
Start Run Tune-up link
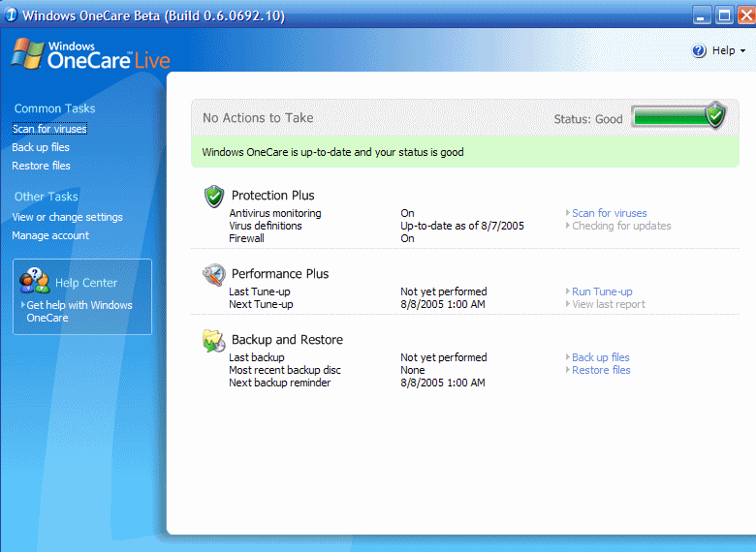click(x=602, y=291)
